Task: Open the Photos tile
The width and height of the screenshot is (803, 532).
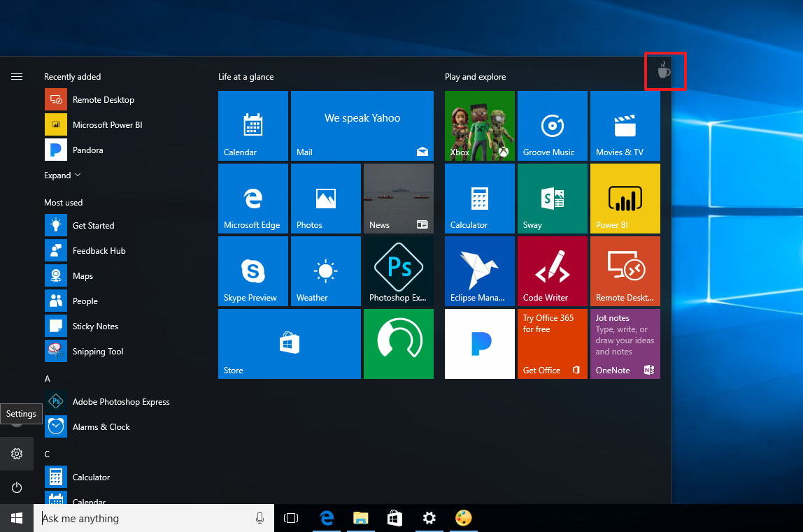Action: pyautogui.click(x=326, y=198)
